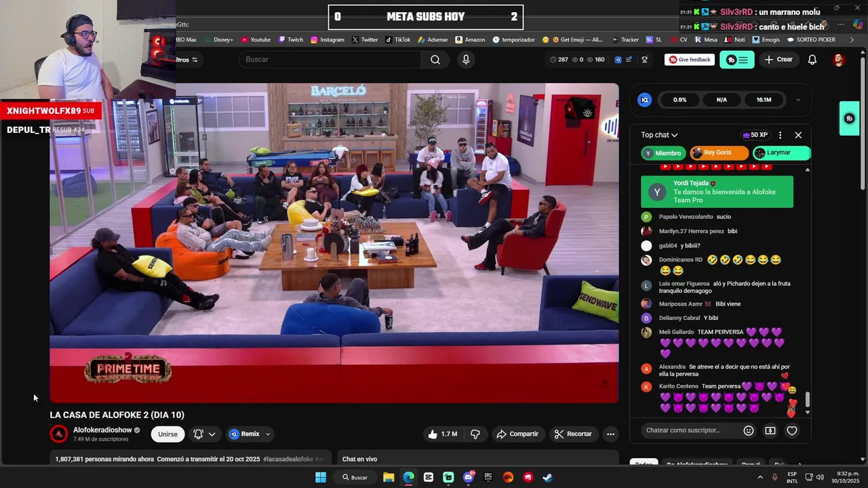Open the Amazon bookmark

pyautogui.click(x=470, y=40)
